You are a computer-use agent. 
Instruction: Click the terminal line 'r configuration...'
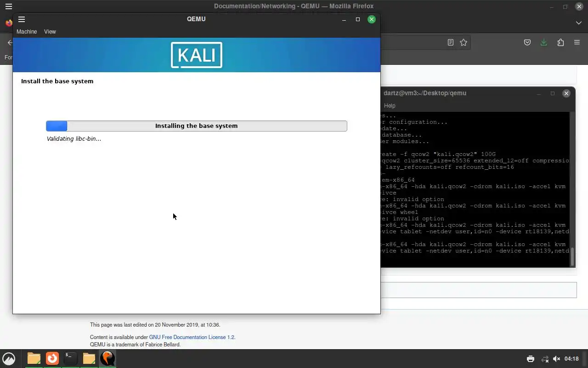414,122
